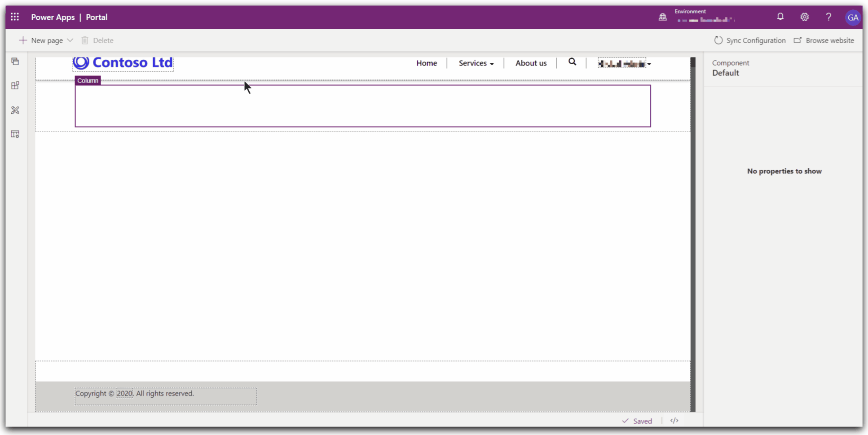The width and height of the screenshot is (868, 435).
Task: Click Browse website
Action: coord(824,40)
